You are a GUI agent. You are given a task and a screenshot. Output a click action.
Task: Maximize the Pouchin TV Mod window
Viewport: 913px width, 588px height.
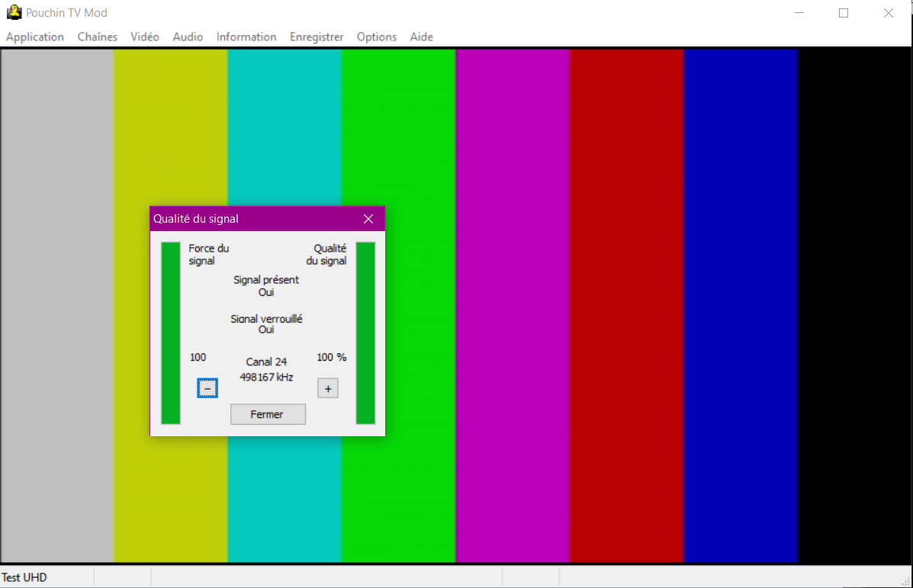tap(844, 13)
